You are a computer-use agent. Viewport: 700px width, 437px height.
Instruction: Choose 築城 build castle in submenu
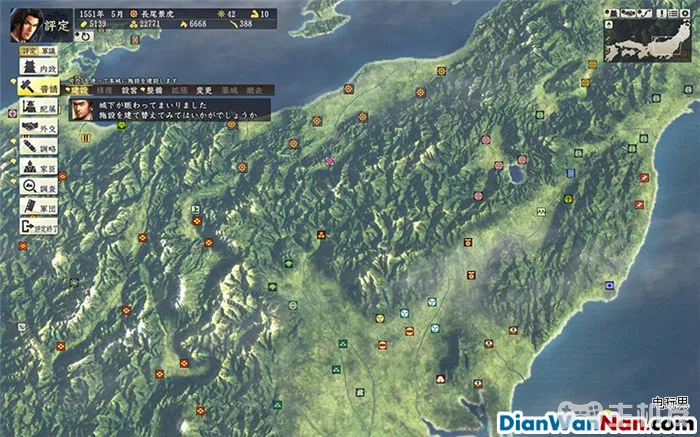[x=229, y=90]
